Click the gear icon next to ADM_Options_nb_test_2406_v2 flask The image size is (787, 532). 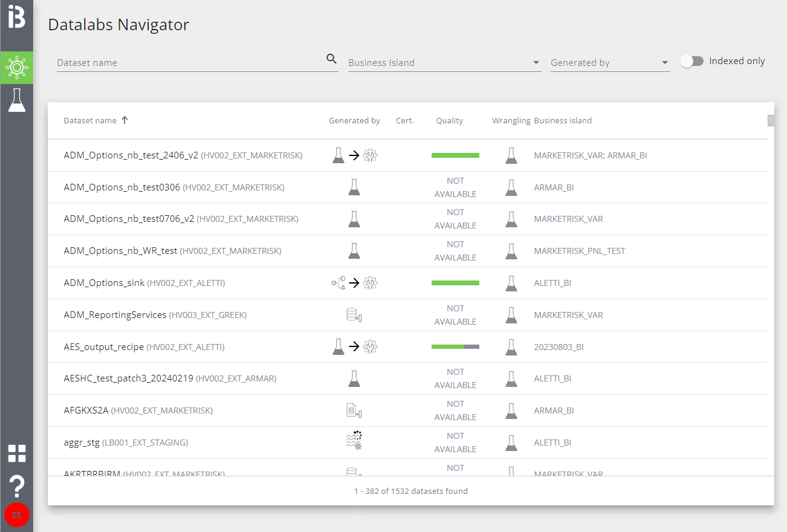click(371, 155)
